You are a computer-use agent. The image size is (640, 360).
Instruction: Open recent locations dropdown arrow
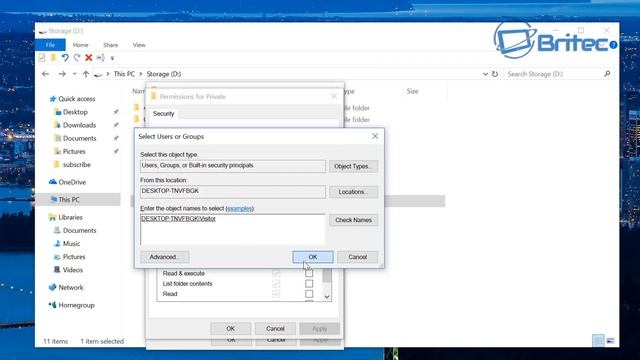tap(74, 74)
